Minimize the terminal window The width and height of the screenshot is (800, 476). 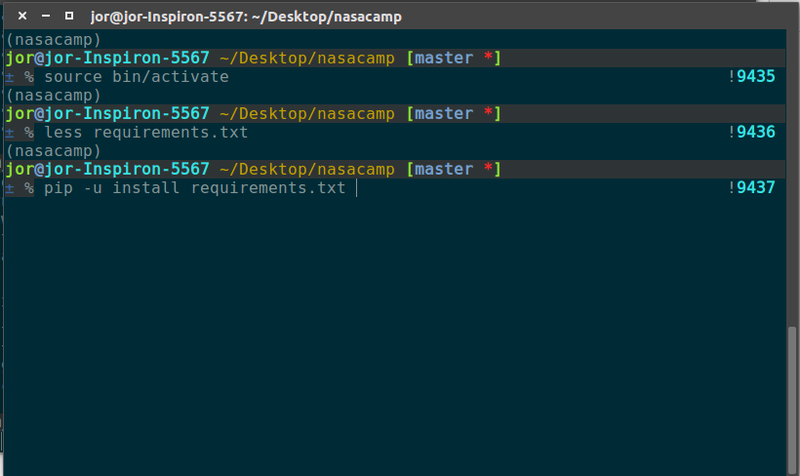click(45, 17)
